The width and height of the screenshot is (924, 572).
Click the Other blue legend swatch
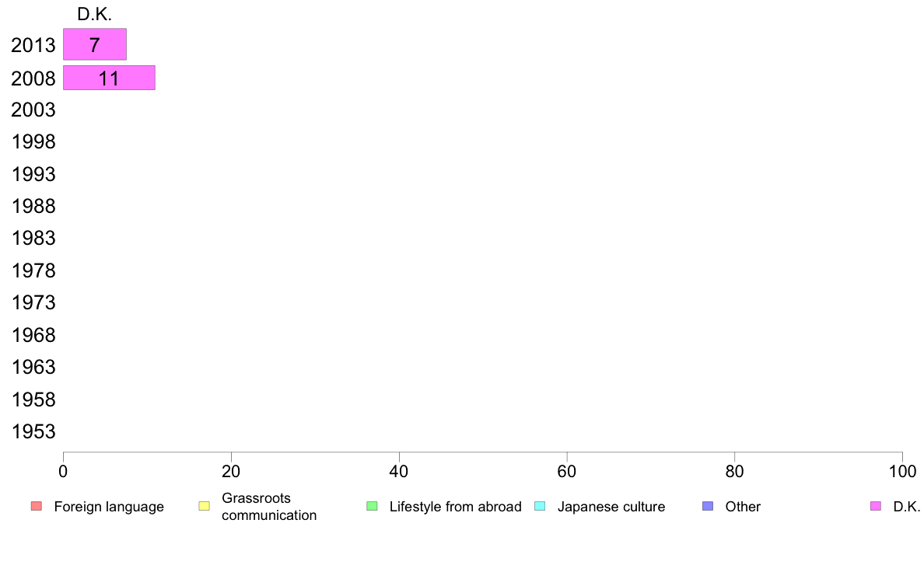(708, 506)
